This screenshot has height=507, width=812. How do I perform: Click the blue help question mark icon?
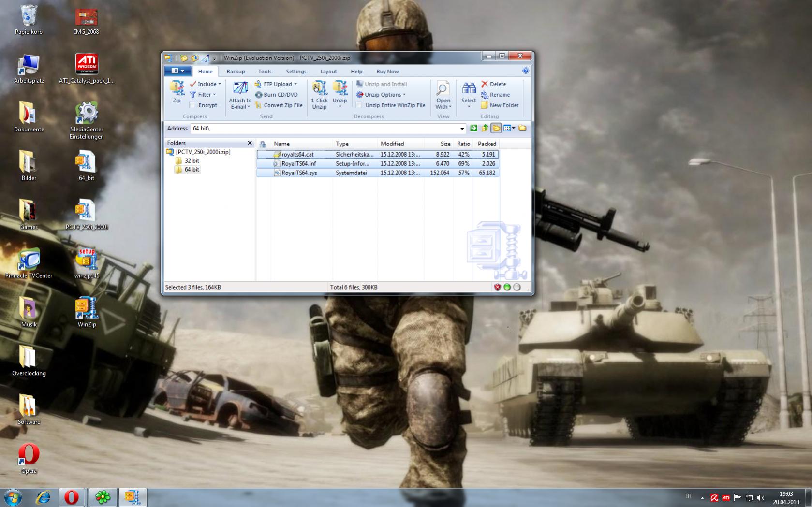point(526,71)
